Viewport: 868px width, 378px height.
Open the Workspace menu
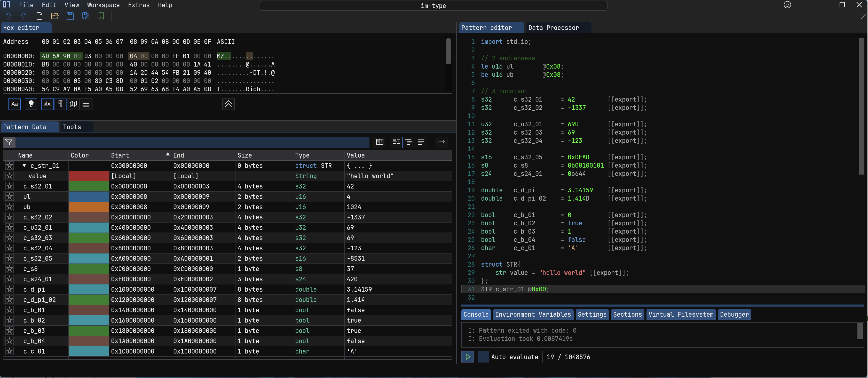pos(103,5)
